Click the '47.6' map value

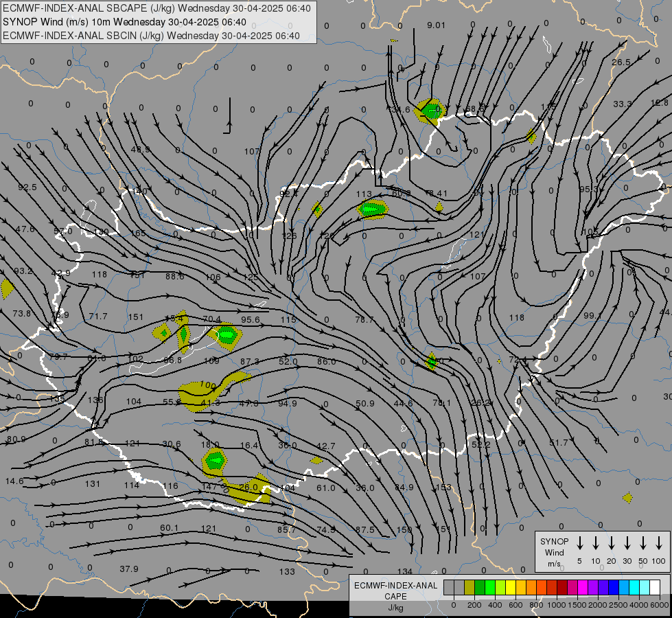click(x=25, y=229)
